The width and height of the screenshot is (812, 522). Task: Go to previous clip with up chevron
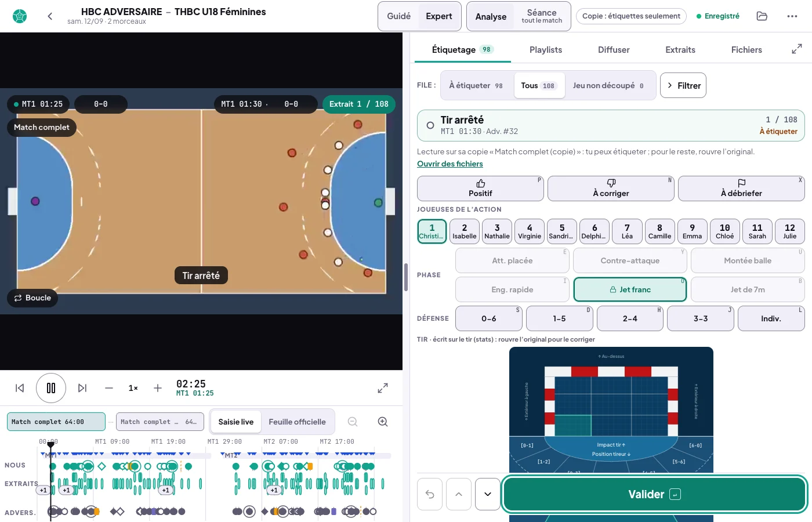(459, 494)
